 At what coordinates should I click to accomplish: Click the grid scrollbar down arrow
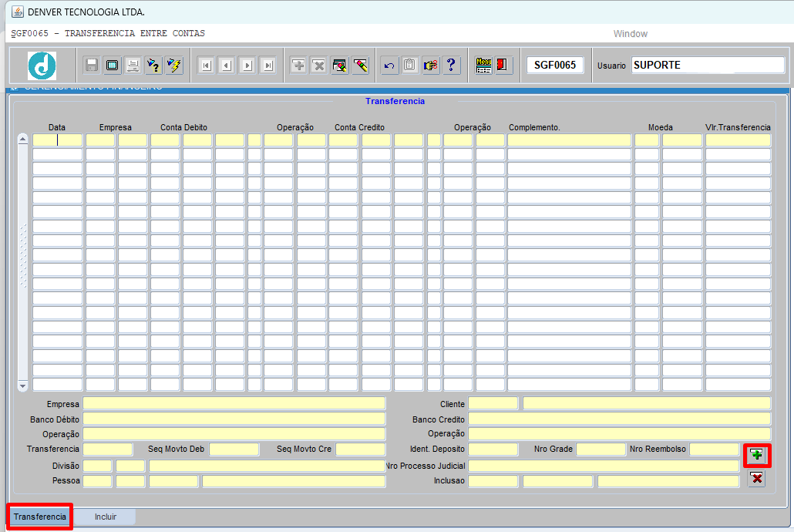23,386
